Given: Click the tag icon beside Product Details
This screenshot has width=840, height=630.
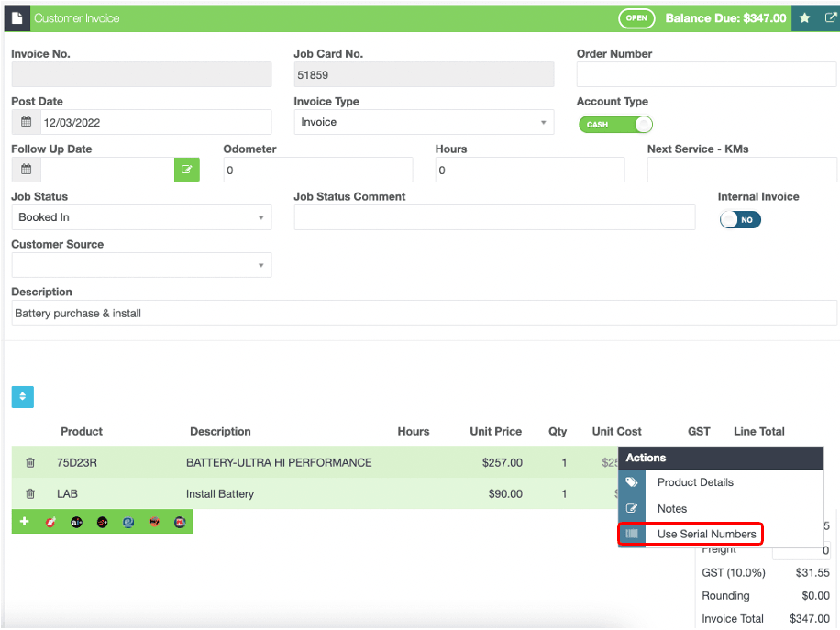Looking at the screenshot, I should coord(632,482).
